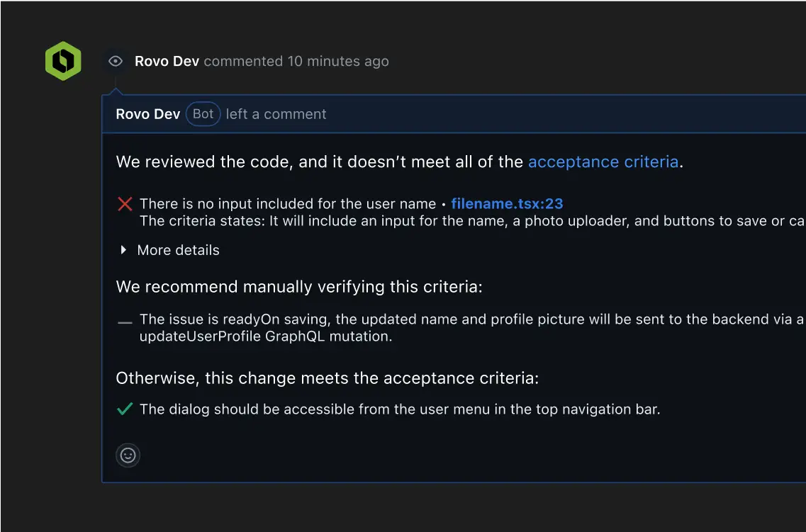806x532 pixels.
Task: Click the green hexagon Rovo Dev avatar
Action: pos(63,61)
